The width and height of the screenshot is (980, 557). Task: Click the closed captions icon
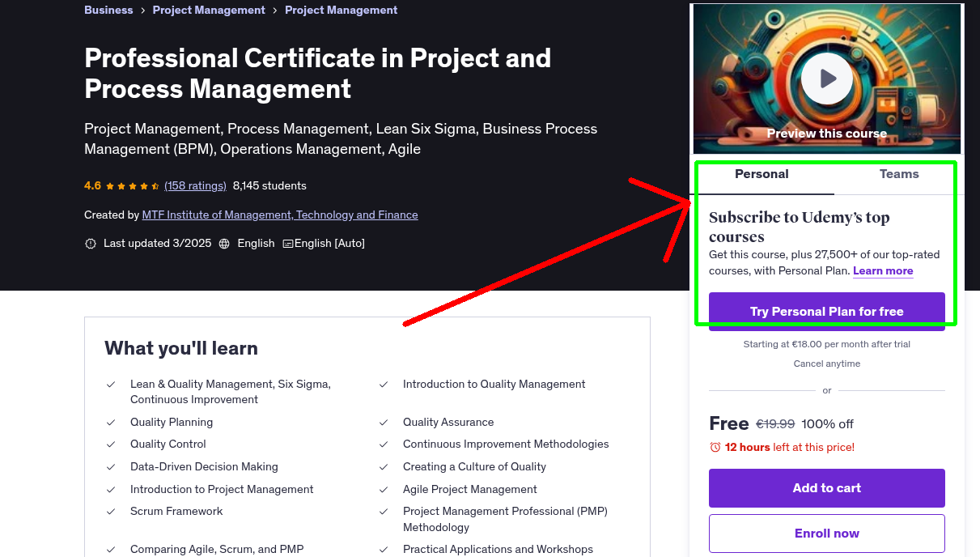[x=287, y=244]
